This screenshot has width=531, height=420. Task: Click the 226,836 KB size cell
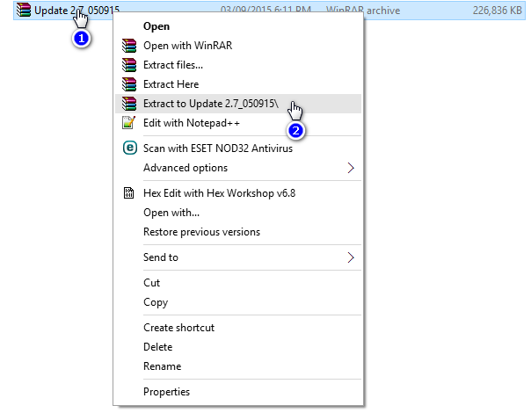(x=497, y=11)
